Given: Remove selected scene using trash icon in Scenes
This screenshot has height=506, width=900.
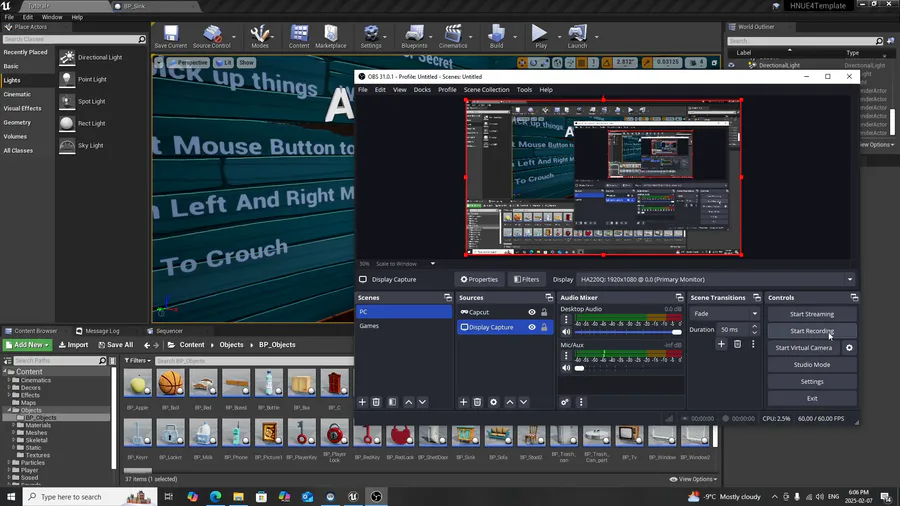Looking at the screenshot, I should coord(376,402).
